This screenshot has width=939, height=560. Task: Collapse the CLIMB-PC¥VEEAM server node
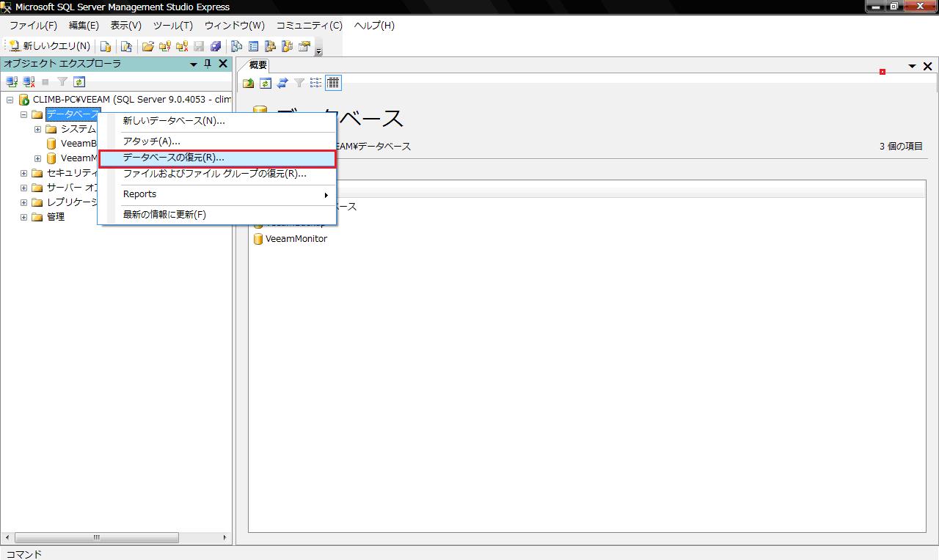pos(10,100)
